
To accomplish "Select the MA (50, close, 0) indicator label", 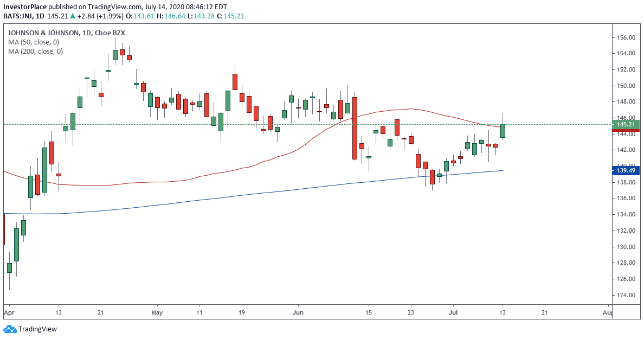I will 34,42.
